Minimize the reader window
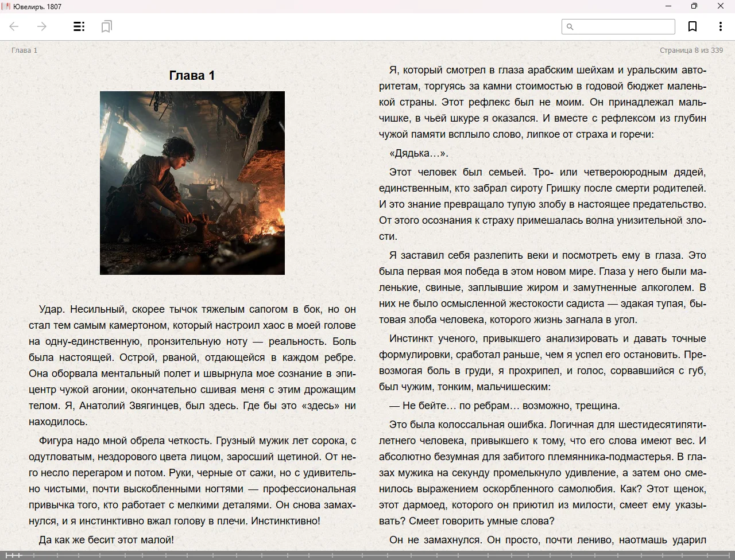Image resolution: width=735 pixels, height=560 pixels. point(668,6)
